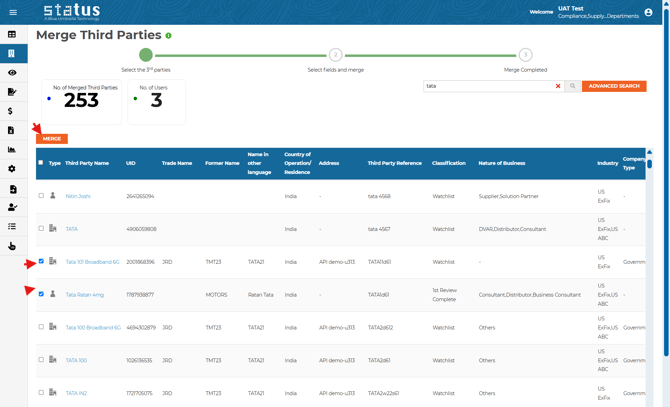670x407 pixels.
Task: Open the document edit sidebar icon
Action: (12, 92)
